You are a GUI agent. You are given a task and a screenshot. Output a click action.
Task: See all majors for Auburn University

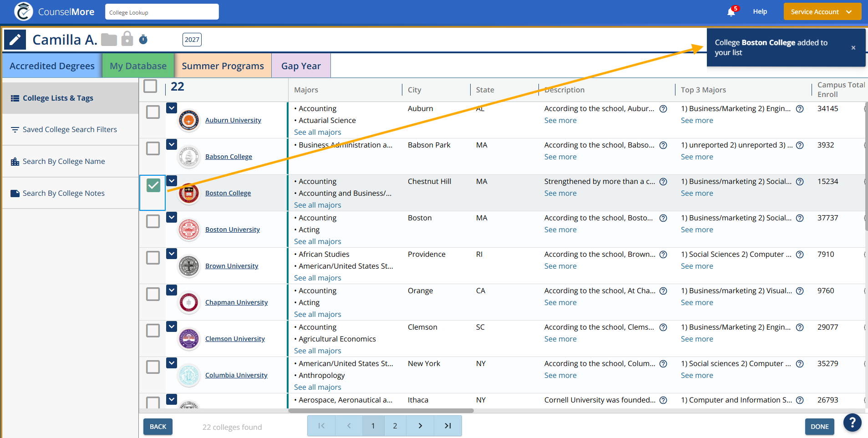[x=318, y=132]
